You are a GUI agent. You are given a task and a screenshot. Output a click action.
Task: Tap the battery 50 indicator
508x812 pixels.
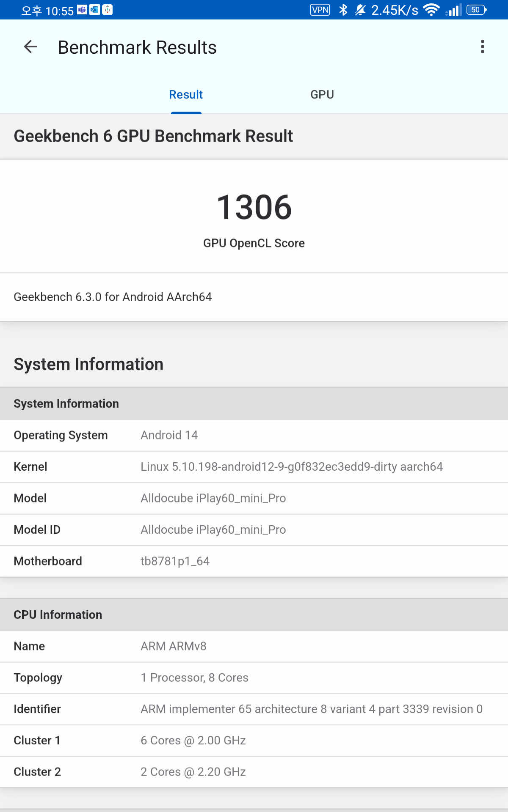pyautogui.click(x=477, y=10)
